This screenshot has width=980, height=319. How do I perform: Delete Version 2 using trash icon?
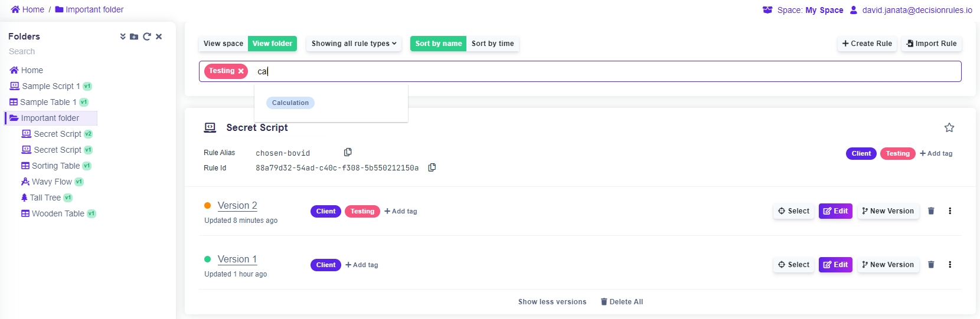click(931, 211)
